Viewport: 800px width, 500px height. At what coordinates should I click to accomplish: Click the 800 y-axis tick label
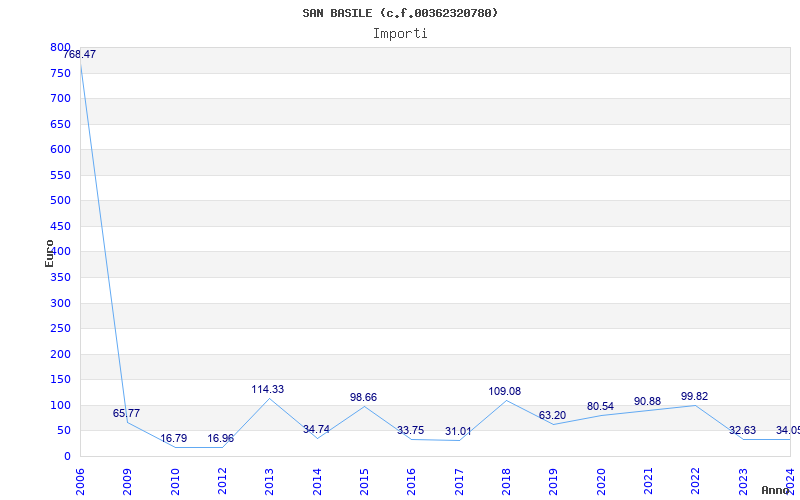click(x=60, y=47)
